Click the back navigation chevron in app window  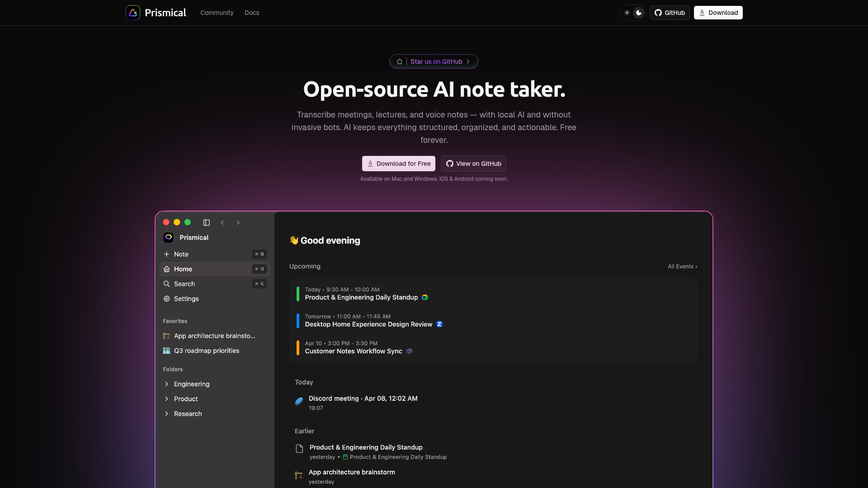(x=222, y=222)
